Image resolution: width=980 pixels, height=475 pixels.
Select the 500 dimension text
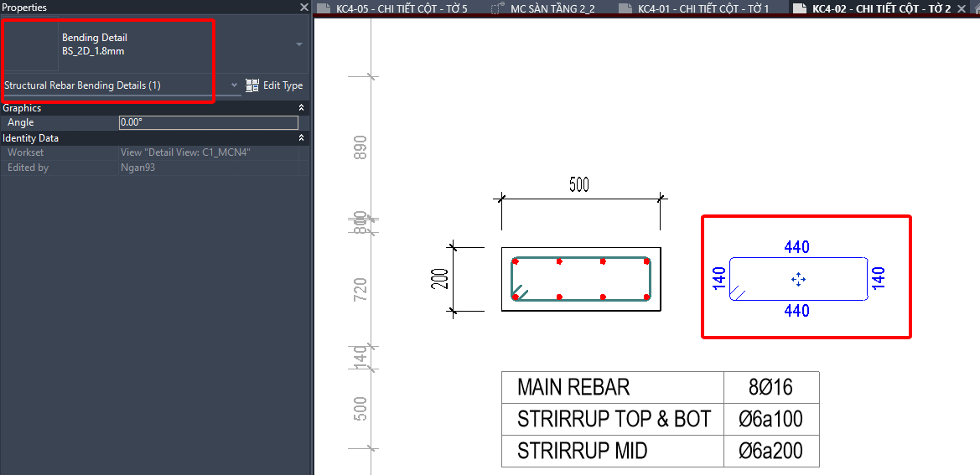click(x=579, y=184)
